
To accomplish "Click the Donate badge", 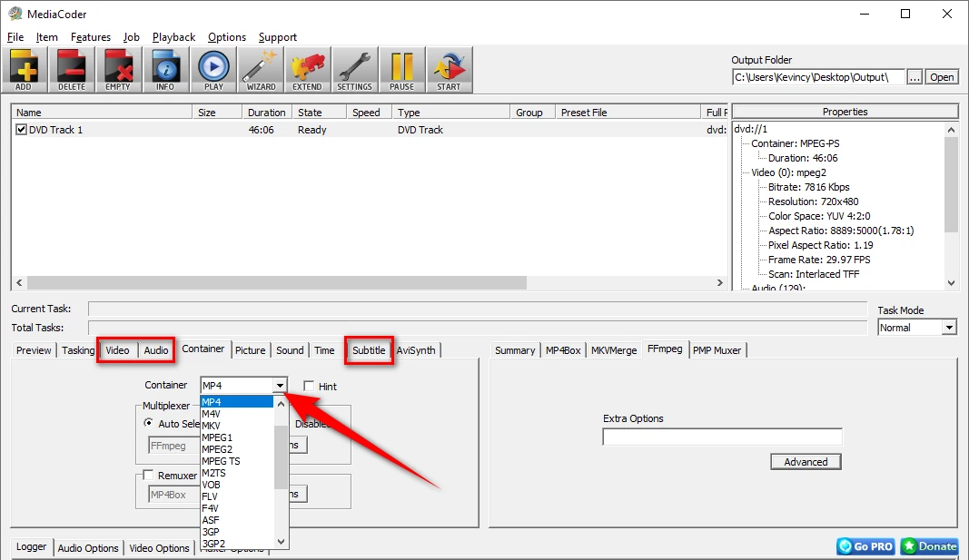I will [930, 546].
